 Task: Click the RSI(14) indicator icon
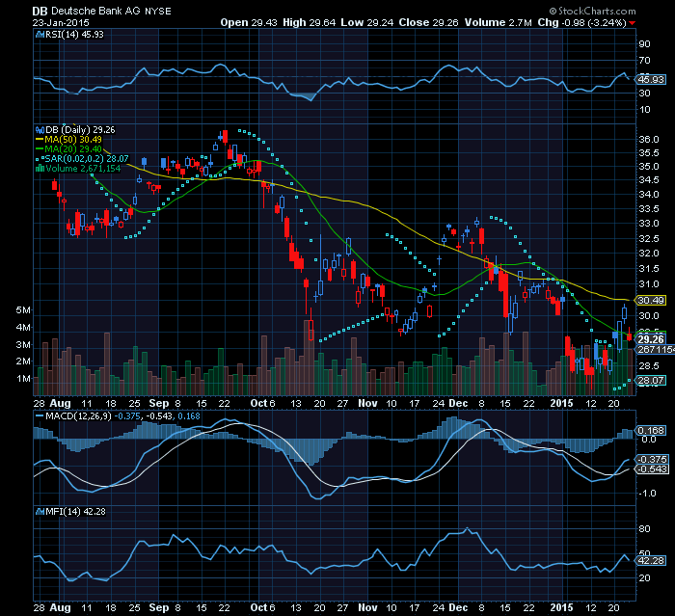coord(40,35)
